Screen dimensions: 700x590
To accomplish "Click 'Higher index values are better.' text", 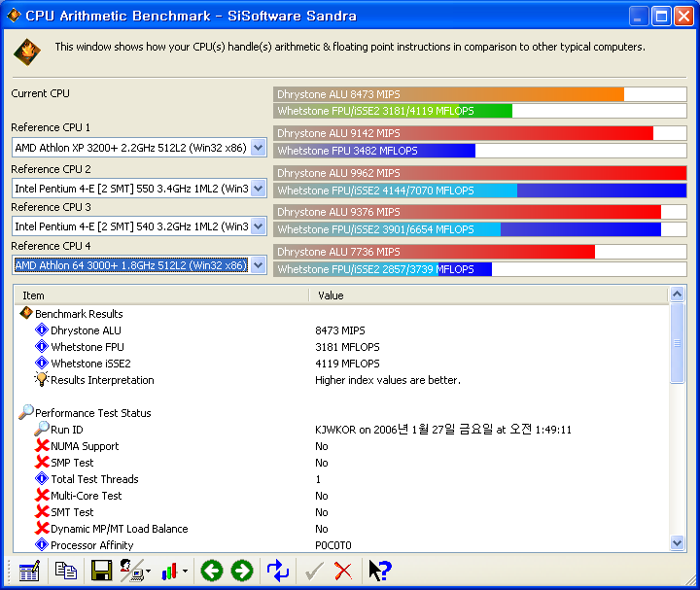I will pos(388,380).
